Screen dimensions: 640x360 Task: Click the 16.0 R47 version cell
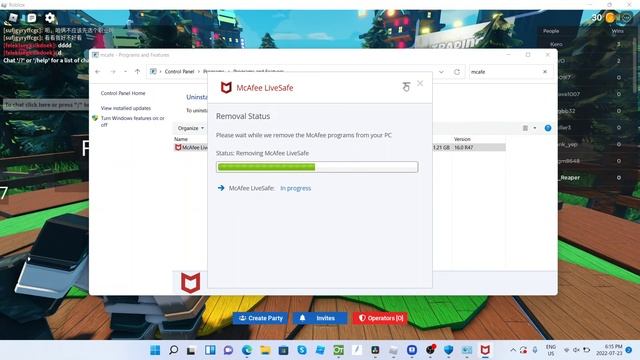(x=464, y=147)
